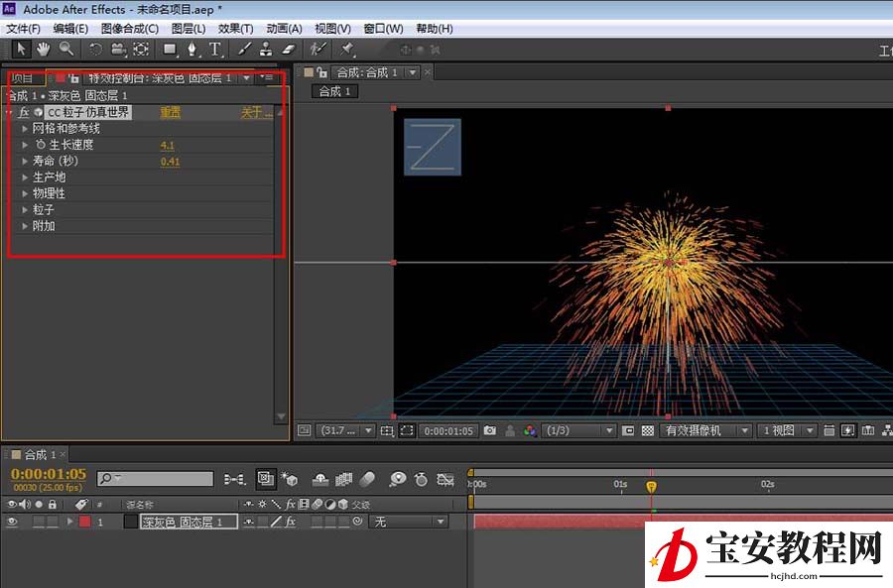
Task: Select the Pan Behind anchor tool
Action: point(141,50)
